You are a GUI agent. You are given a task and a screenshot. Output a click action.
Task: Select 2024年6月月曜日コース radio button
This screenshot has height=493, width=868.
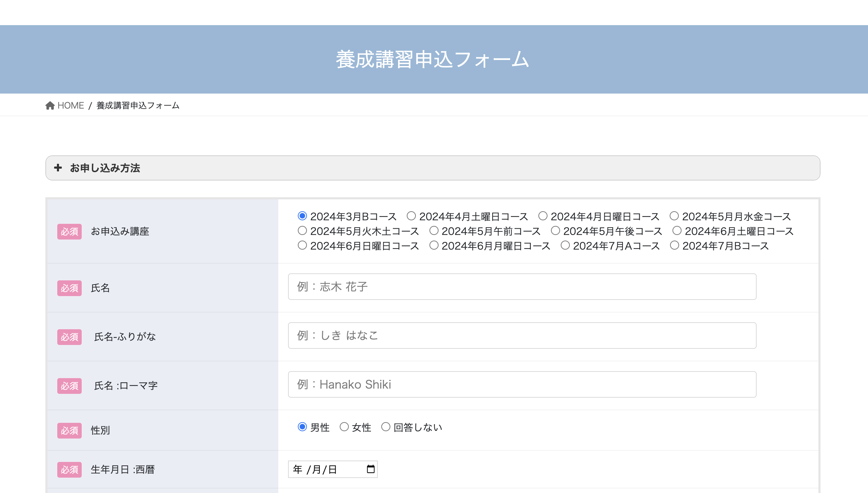coord(434,245)
